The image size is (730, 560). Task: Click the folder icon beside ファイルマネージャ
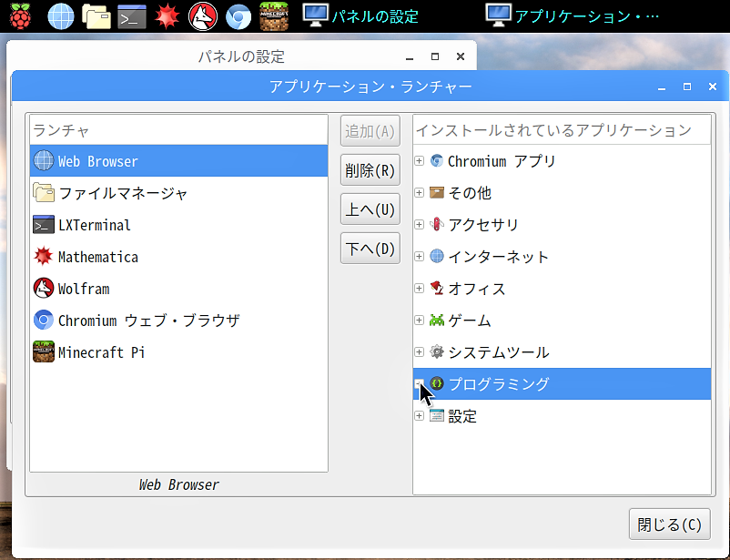pyautogui.click(x=44, y=192)
